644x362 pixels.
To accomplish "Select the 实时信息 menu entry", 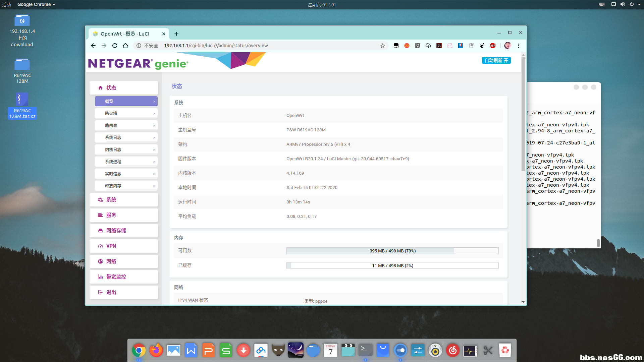I will click(126, 174).
